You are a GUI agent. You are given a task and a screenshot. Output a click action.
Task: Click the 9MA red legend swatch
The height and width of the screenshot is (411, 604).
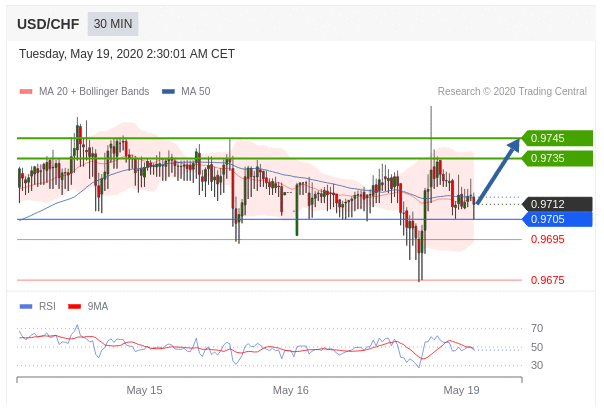click(x=74, y=307)
